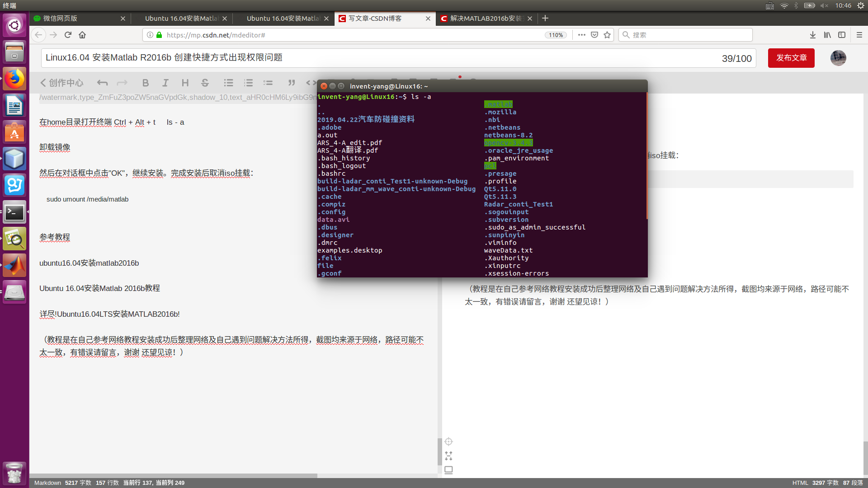Click the preview sync-scroll icon
This screenshot has width=868, height=488.
(448, 441)
